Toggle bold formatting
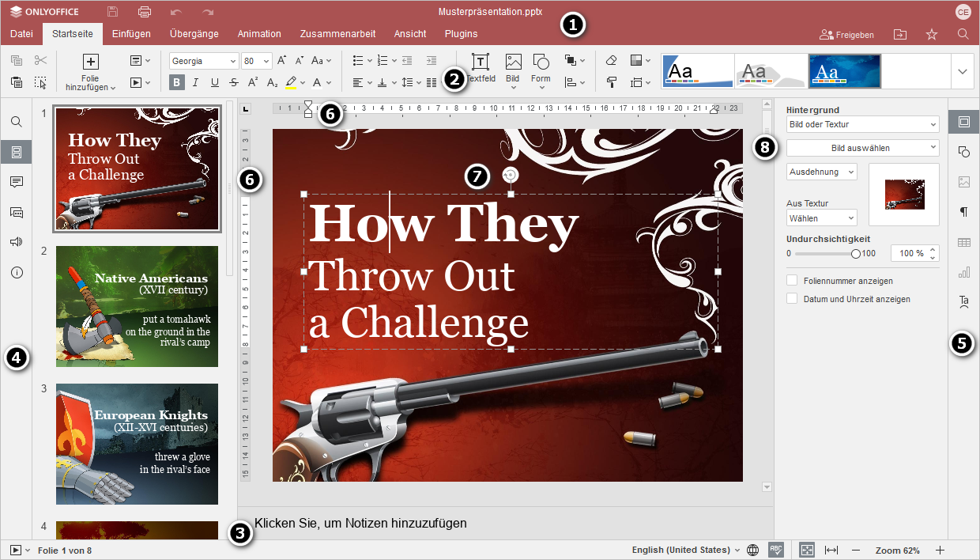 [177, 82]
